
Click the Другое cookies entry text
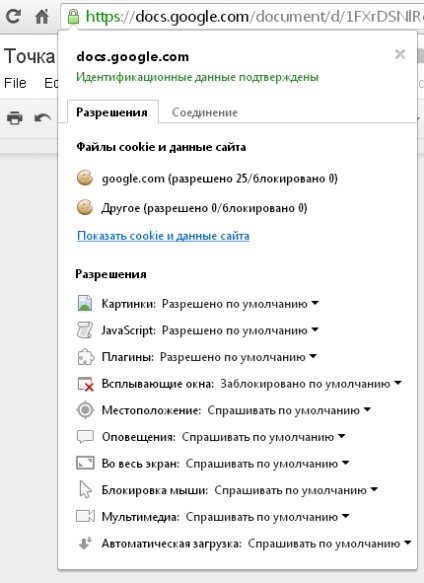[x=205, y=208]
